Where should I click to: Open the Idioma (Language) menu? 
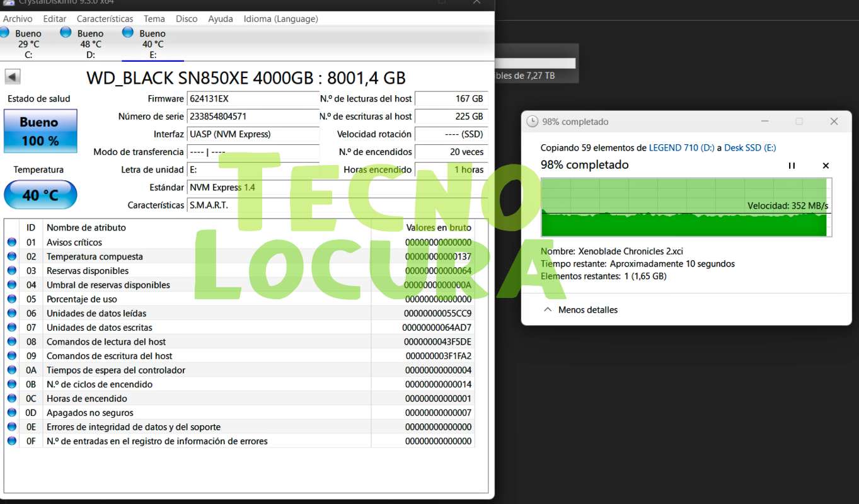(x=280, y=19)
